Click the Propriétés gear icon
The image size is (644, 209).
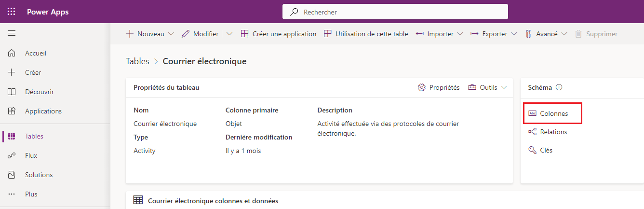(x=422, y=87)
